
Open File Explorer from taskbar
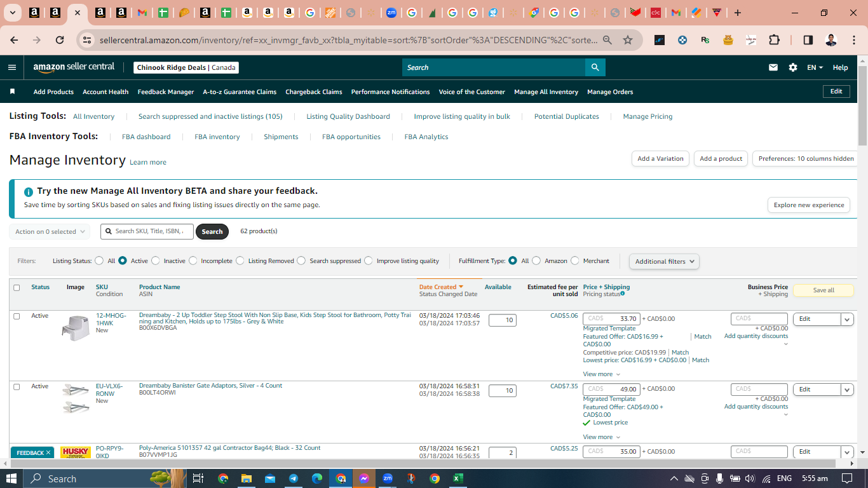point(246,478)
